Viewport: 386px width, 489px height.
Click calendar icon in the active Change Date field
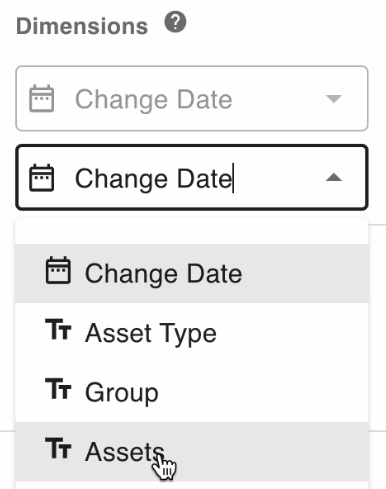[42, 178]
